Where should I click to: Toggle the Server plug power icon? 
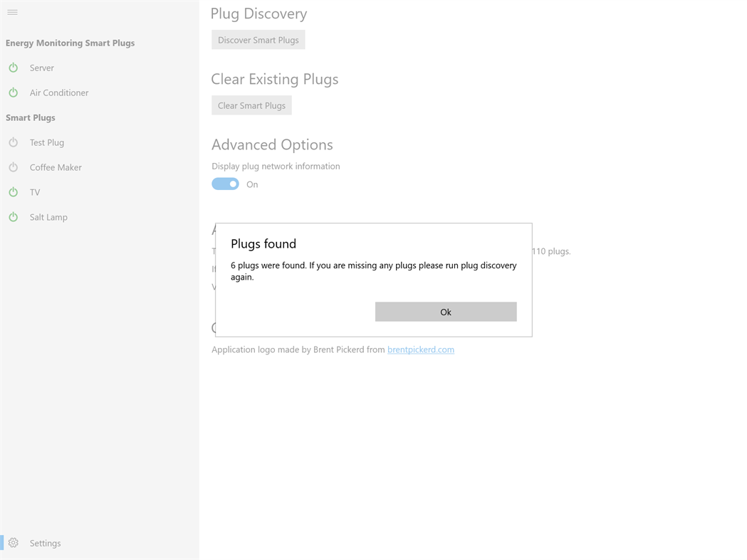(x=14, y=68)
